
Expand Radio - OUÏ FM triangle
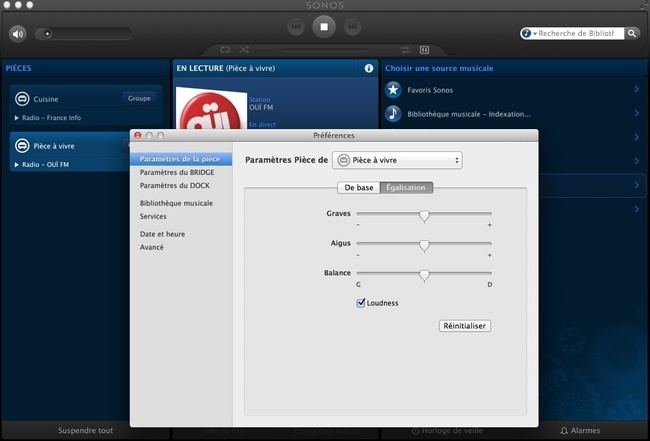[17, 165]
